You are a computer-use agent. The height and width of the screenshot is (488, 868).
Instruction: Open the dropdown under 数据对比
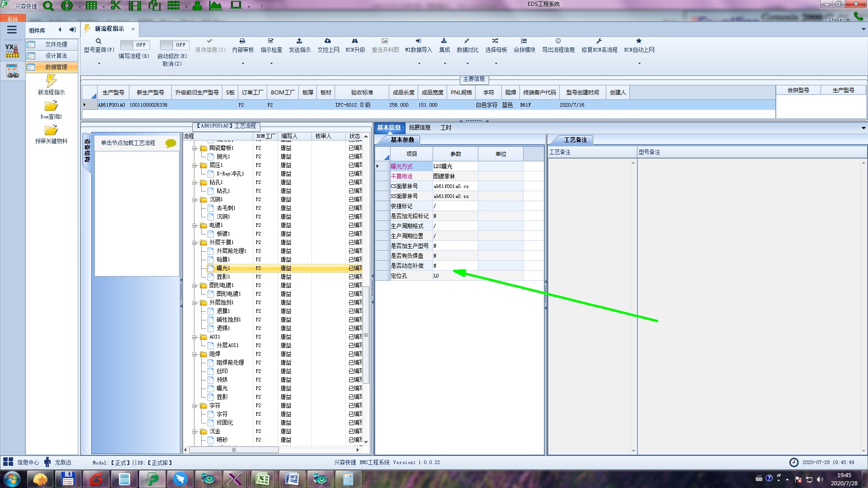click(467, 64)
